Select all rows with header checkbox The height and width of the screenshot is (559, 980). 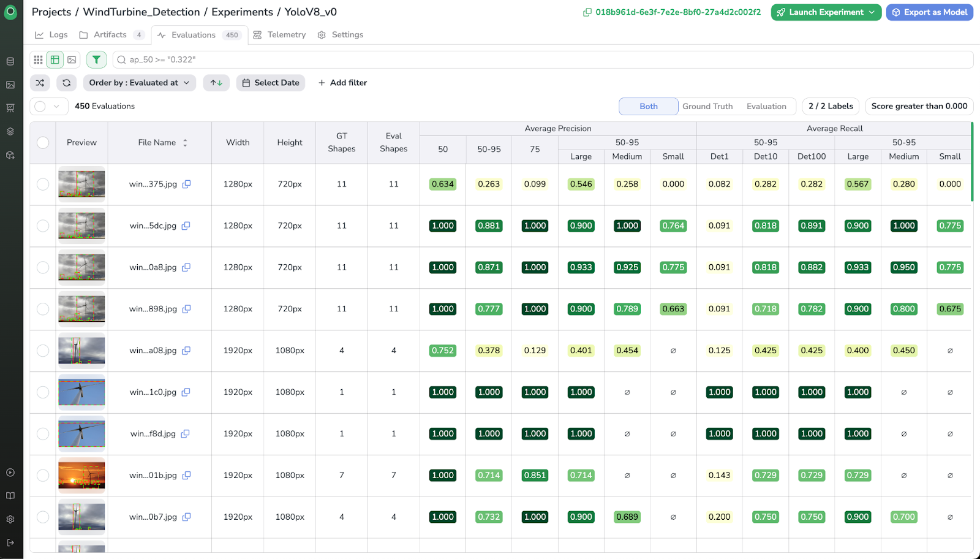pos(43,142)
